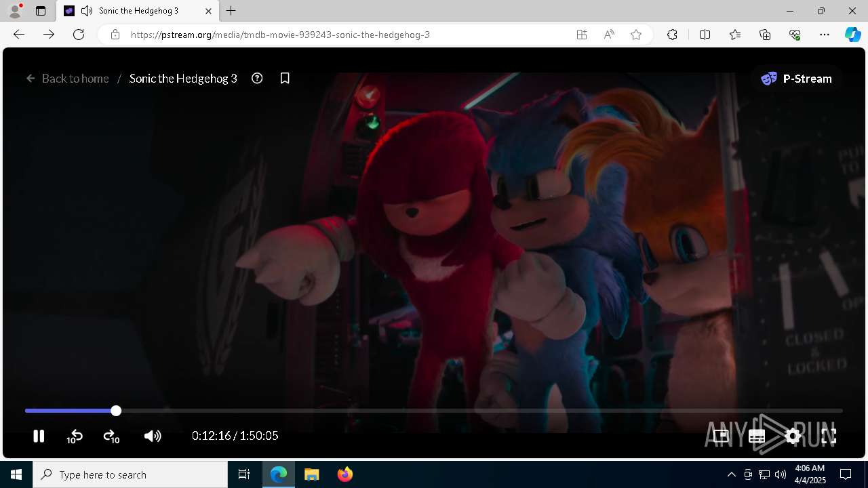This screenshot has height=488, width=868.
Task: Mute the tab audio icon
Action: (86, 11)
